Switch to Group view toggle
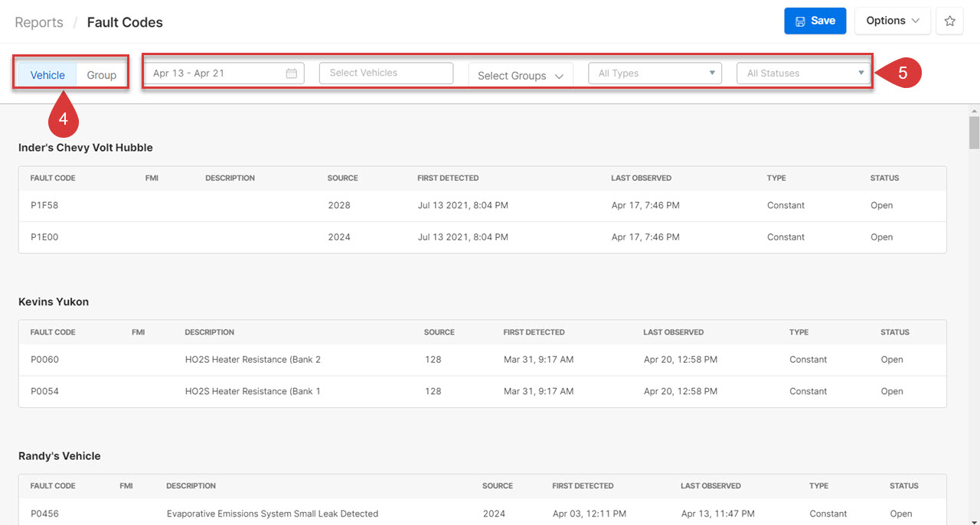This screenshot has height=525, width=980. pyautogui.click(x=101, y=75)
